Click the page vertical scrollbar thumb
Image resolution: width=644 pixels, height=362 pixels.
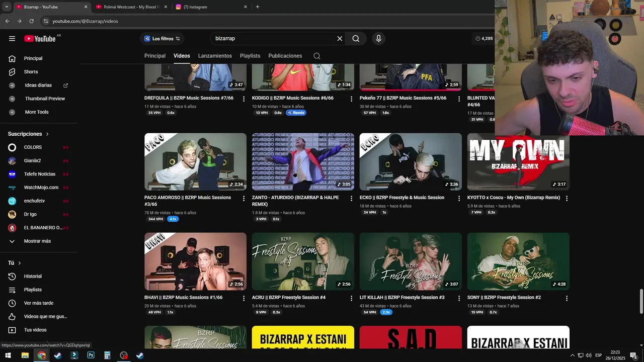[641, 301]
